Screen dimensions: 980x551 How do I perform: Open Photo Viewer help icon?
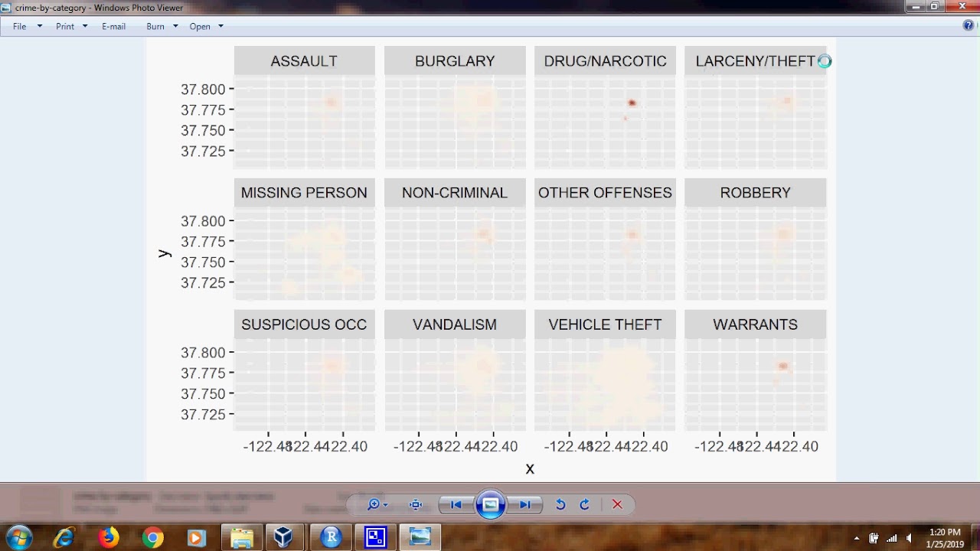pos(969,25)
